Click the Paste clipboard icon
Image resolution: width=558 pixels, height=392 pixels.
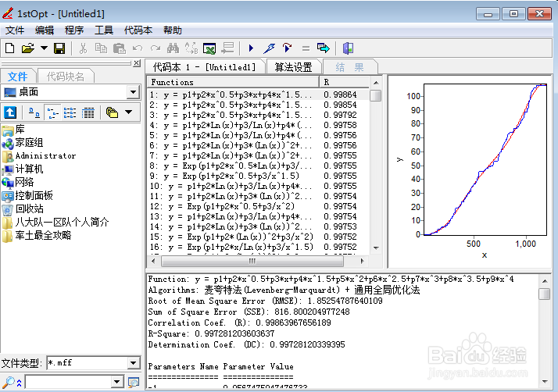click(x=120, y=48)
